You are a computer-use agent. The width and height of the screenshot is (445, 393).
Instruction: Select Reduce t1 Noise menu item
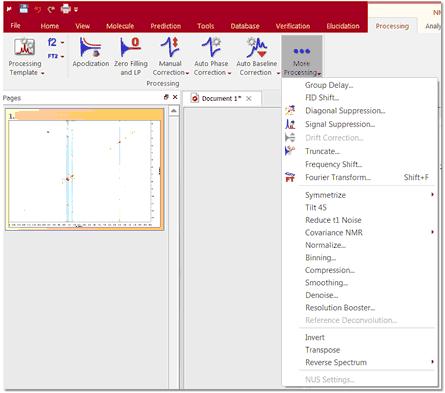(x=333, y=220)
